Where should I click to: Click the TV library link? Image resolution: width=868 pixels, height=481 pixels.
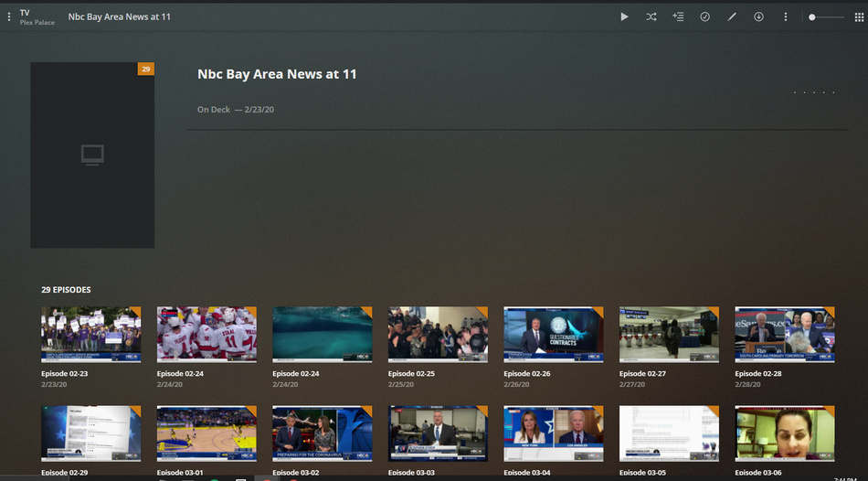[x=25, y=12]
